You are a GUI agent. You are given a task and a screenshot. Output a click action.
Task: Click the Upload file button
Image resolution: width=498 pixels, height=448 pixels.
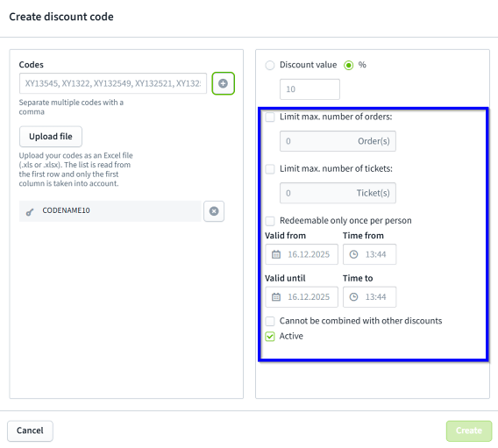point(51,137)
